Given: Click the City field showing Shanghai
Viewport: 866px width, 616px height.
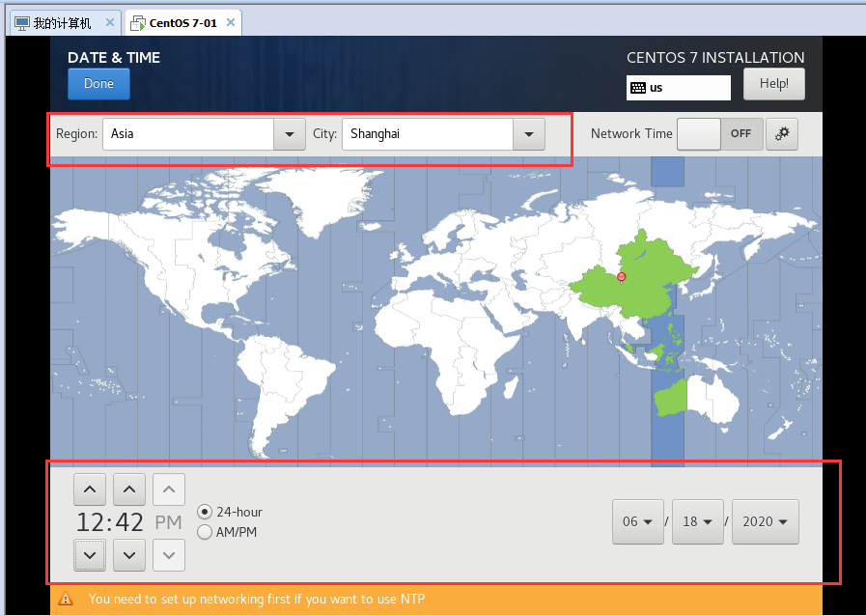Looking at the screenshot, I should pyautogui.click(x=428, y=134).
